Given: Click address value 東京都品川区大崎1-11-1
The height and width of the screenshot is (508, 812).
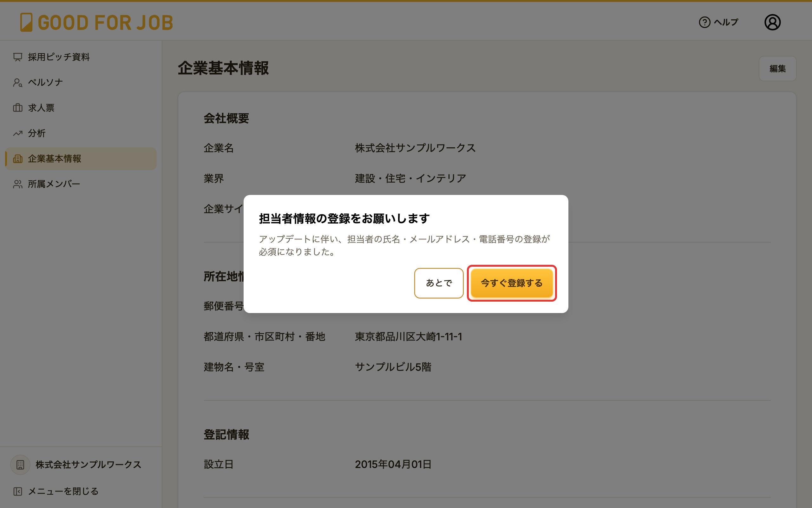Looking at the screenshot, I should 408,337.
